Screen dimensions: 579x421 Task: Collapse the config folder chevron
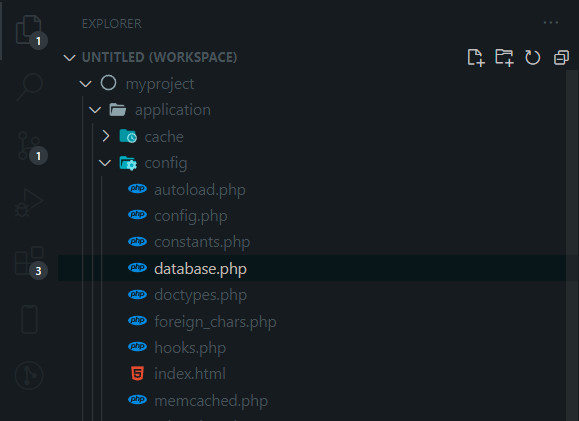(105, 163)
